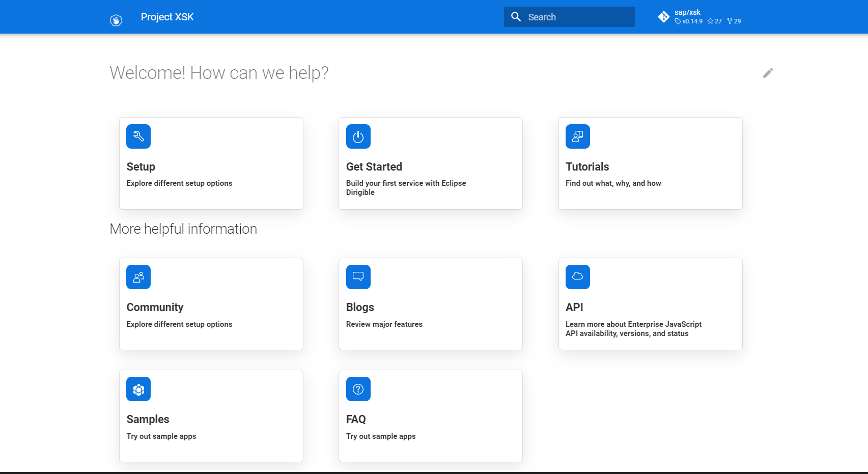Click the chat bubble icon on Blogs card
The image size is (868, 474).
[x=358, y=276]
